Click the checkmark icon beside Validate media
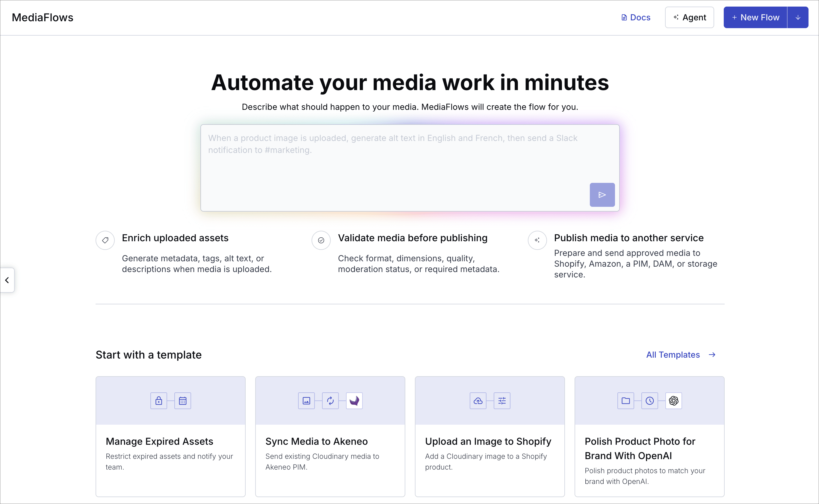The width and height of the screenshot is (819, 504). (x=321, y=240)
